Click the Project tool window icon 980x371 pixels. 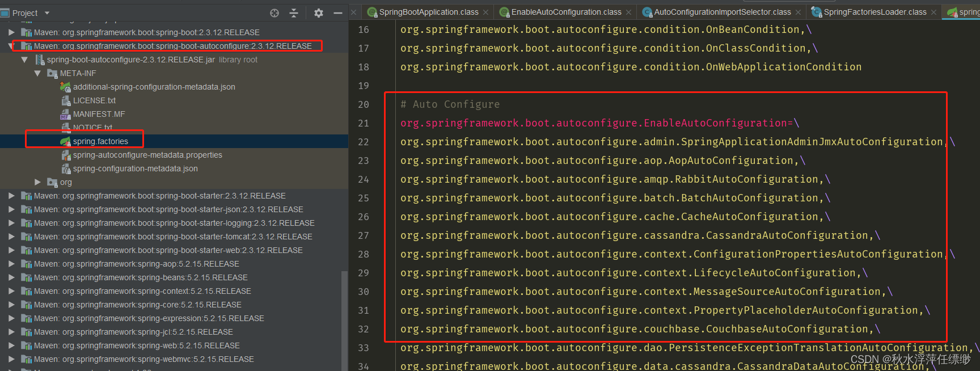point(5,13)
